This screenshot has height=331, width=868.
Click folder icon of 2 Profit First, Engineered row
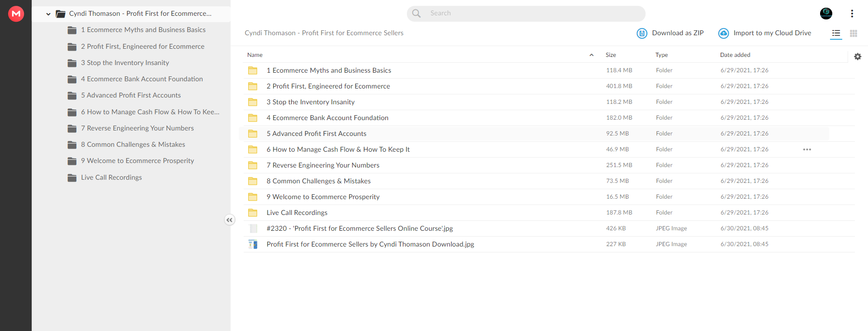[x=253, y=86]
